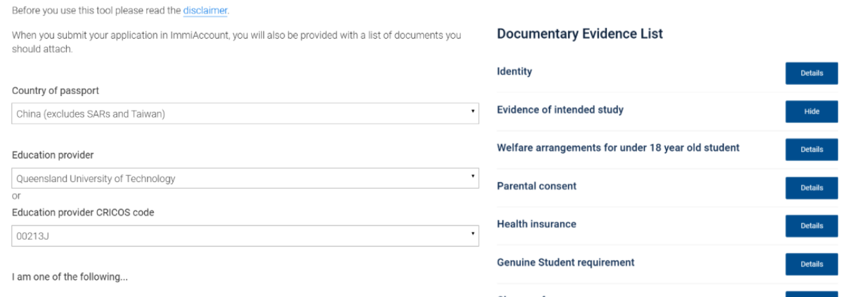
Task: Open the disclaimer link
Action: click(x=205, y=11)
